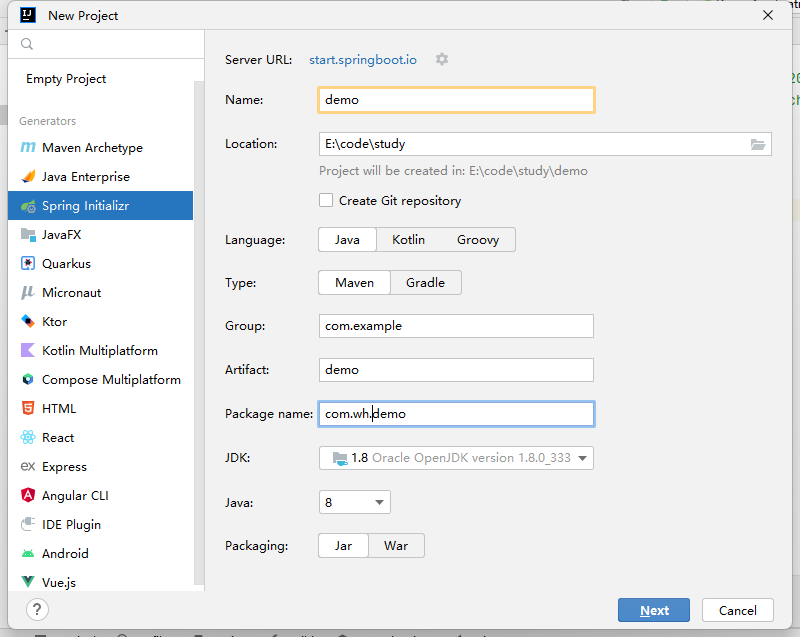Click the Java Enterprise flame icon

click(28, 176)
